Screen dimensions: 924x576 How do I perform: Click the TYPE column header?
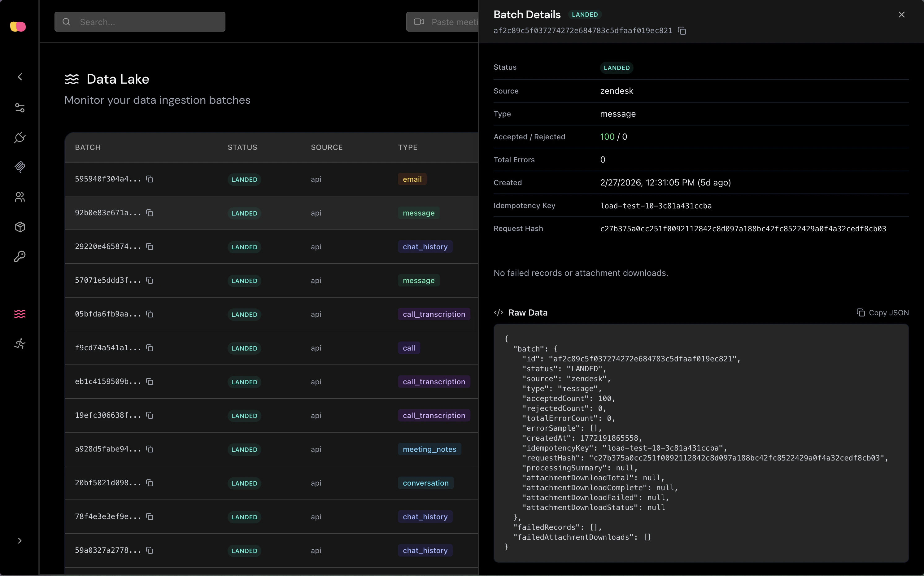coord(408,147)
